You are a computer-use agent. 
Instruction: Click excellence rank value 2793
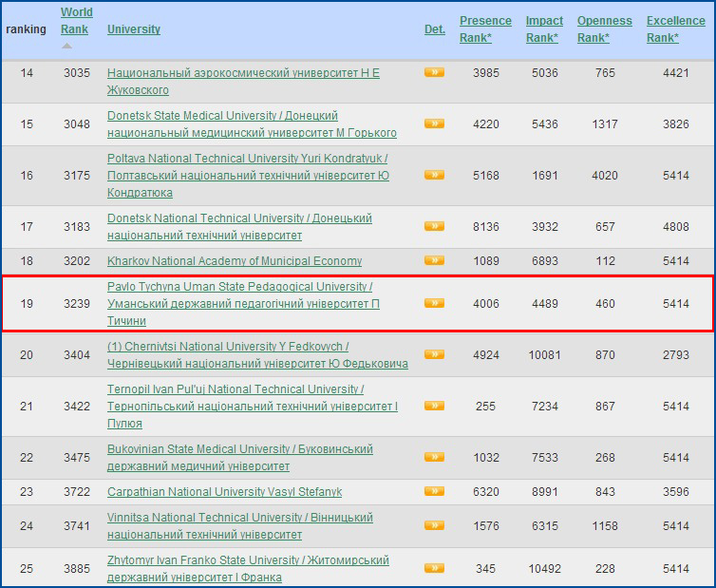[676, 354]
